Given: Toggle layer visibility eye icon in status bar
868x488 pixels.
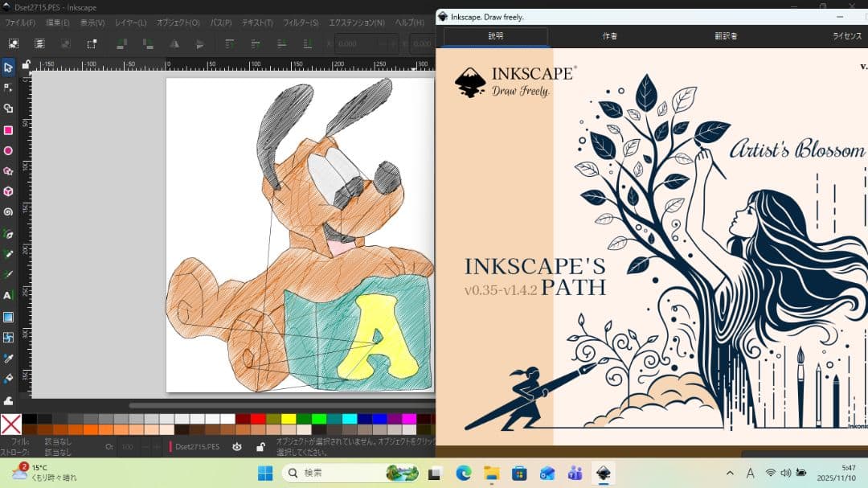Looking at the screenshot, I should tap(237, 446).
